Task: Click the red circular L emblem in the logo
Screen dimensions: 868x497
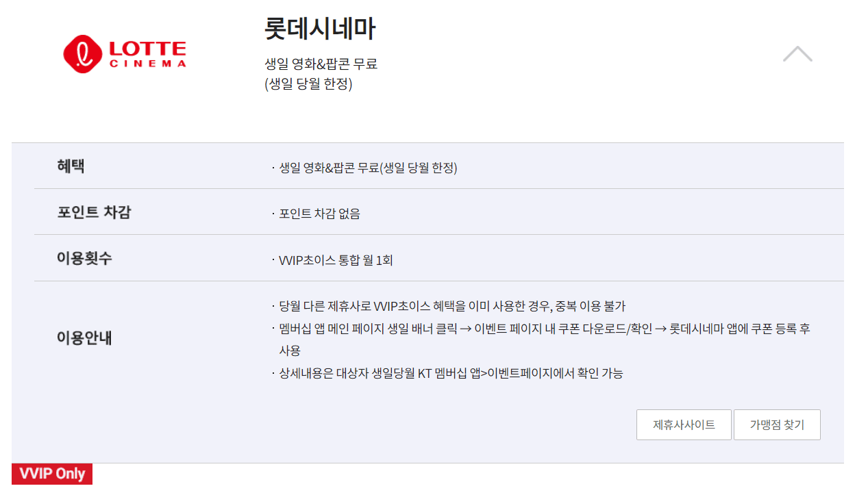Action: [84, 52]
